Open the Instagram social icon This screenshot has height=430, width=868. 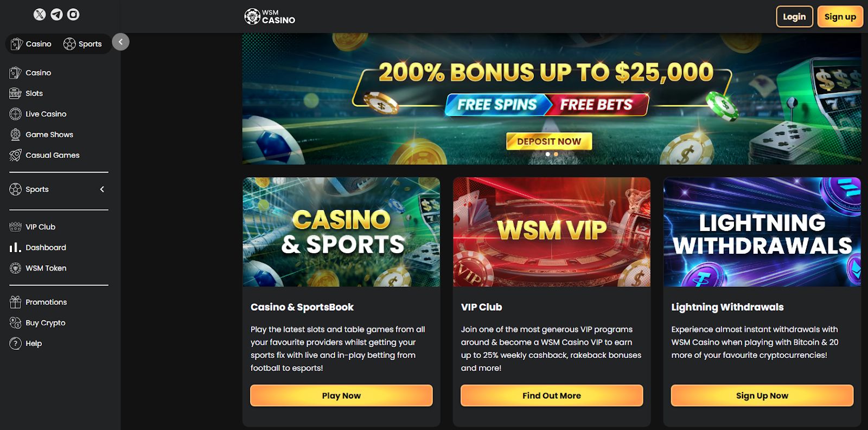tap(73, 15)
